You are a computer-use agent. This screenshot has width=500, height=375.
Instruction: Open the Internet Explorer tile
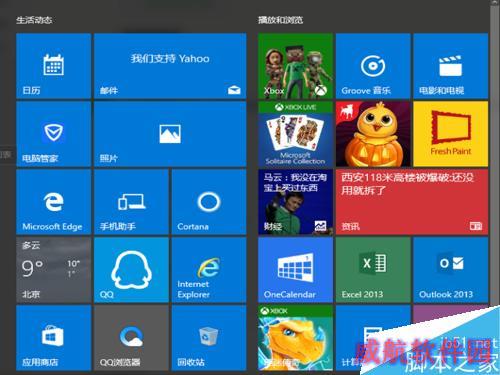(x=209, y=270)
